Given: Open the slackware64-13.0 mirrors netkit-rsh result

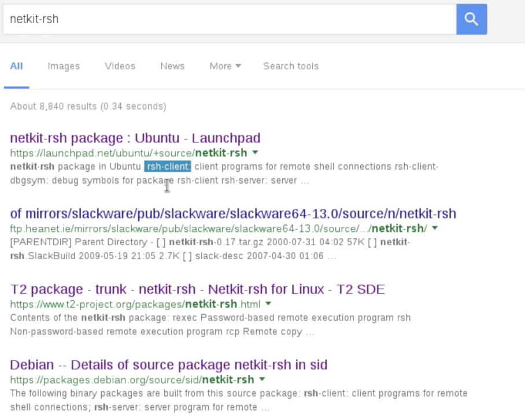Looking at the screenshot, I should pos(233,213).
